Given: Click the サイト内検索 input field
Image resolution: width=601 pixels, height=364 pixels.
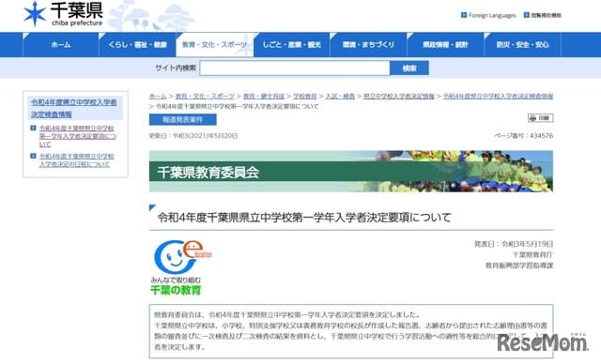Looking at the screenshot, I should click(294, 68).
